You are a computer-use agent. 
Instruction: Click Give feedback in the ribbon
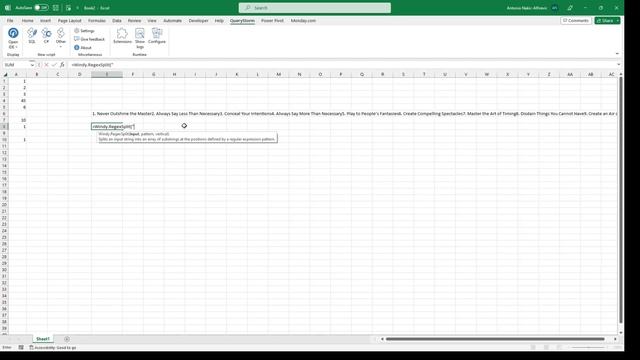point(89,39)
